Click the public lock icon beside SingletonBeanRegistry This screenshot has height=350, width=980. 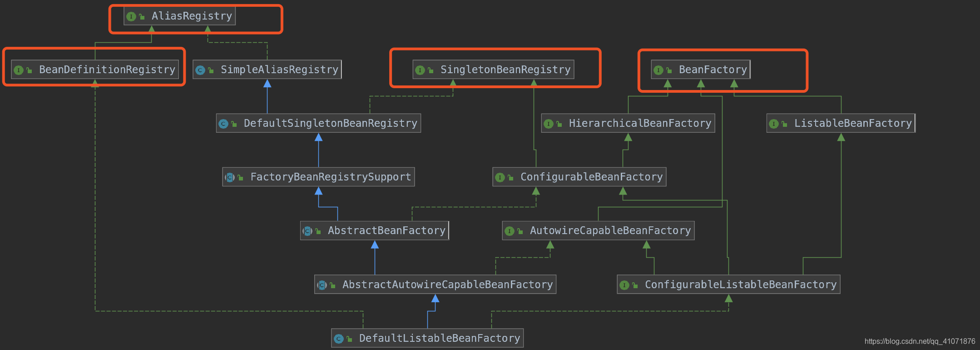click(431, 70)
